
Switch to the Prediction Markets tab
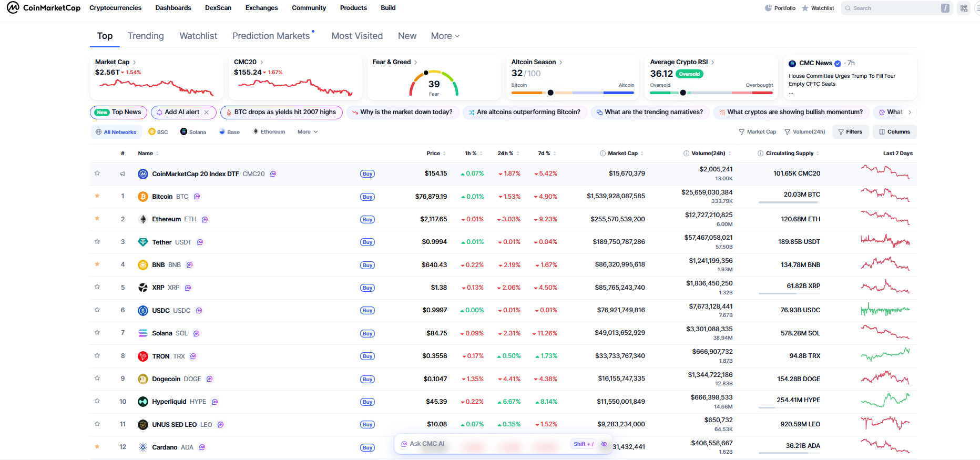(271, 36)
